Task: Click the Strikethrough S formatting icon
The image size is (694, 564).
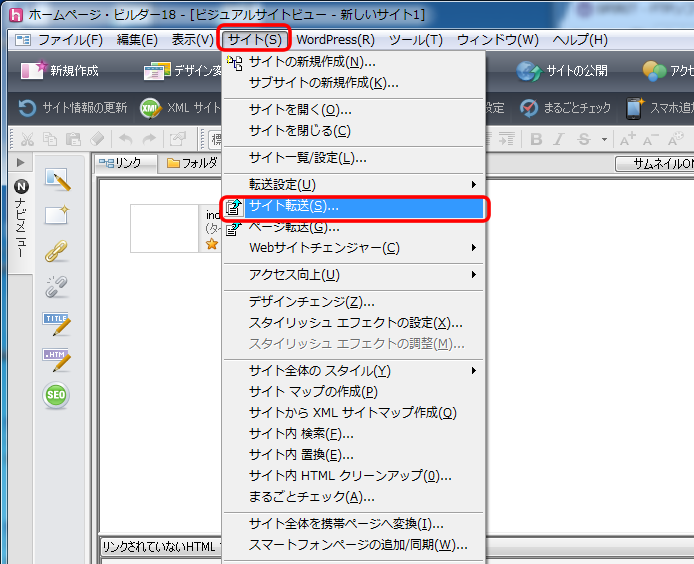Action: [584, 139]
